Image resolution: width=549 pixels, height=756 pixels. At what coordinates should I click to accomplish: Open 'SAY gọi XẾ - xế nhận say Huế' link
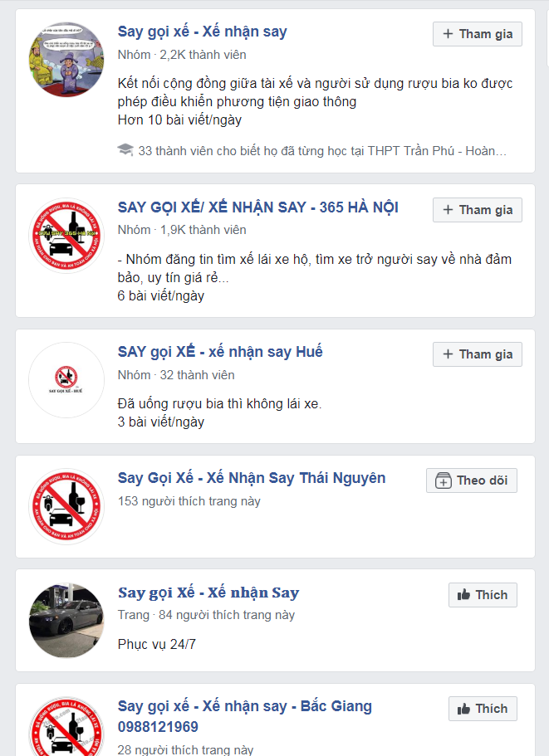220,352
